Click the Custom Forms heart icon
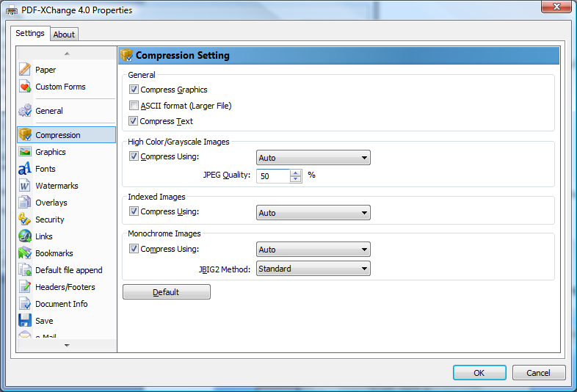This screenshot has height=392, width=577. tap(25, 87)
